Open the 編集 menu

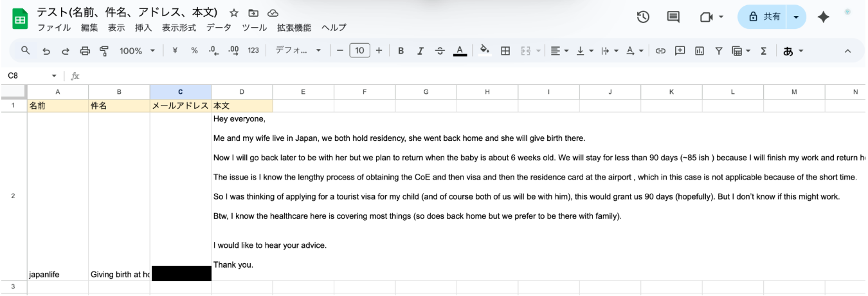point(89,28)
